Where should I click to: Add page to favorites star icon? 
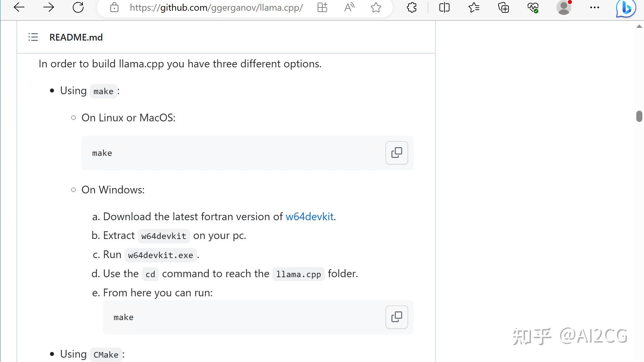[x=376, y=7]
